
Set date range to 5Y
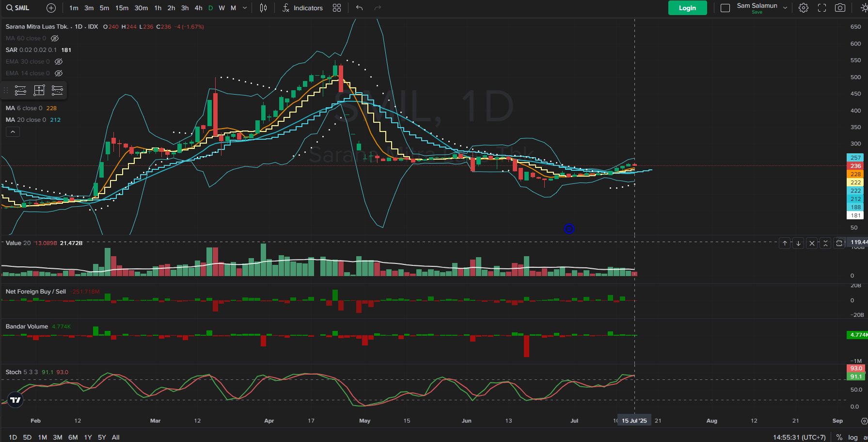tap(102, 437)
